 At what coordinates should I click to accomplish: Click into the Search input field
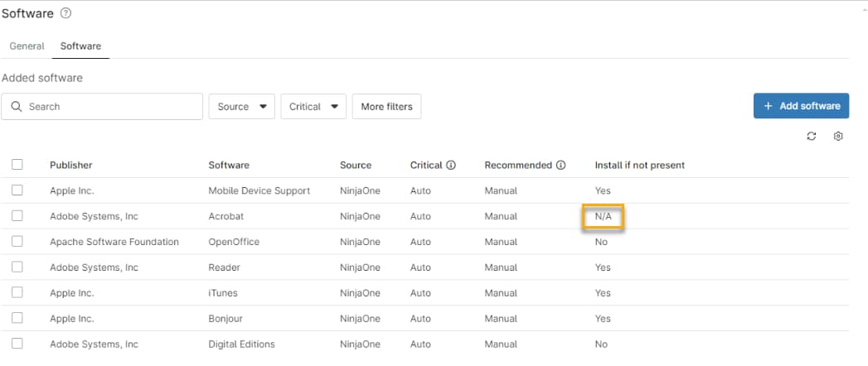(x=112, y=107)
